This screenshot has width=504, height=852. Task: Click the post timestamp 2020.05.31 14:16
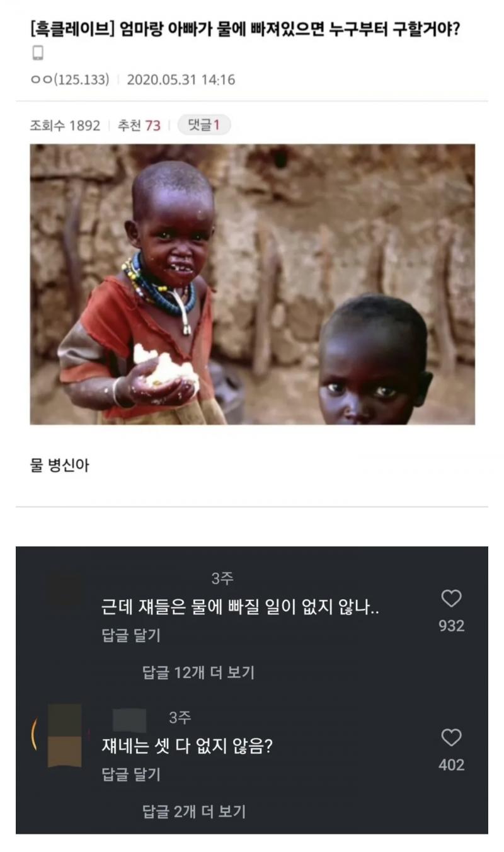[181, 80]
